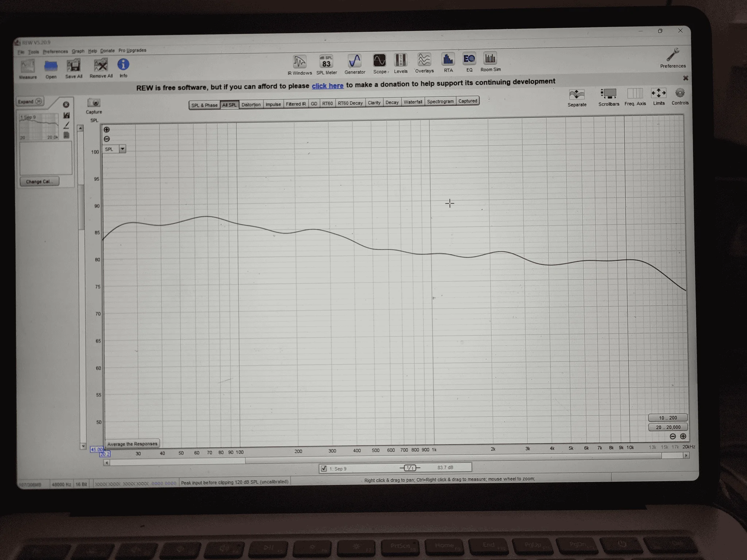The height and width of the screenshot is (560, 747).
Task: Capture graph image with camera icon
Action: coord(94,106)
